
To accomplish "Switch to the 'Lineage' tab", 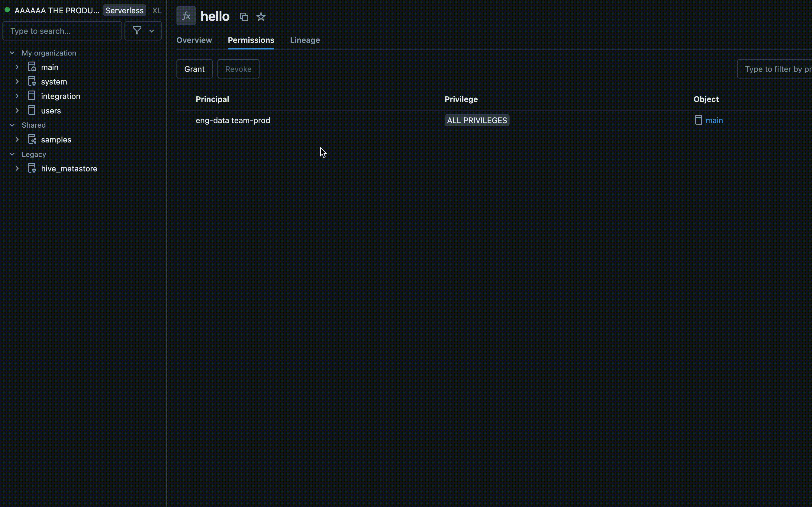I will pos(304,40).
